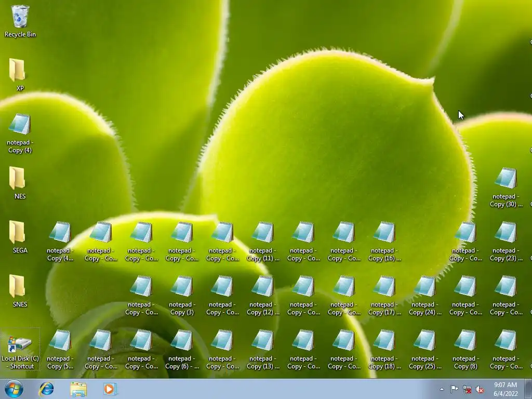Viewport: 532px width, 399px height.
Task: Open network status tray icon
Action: 467,389
